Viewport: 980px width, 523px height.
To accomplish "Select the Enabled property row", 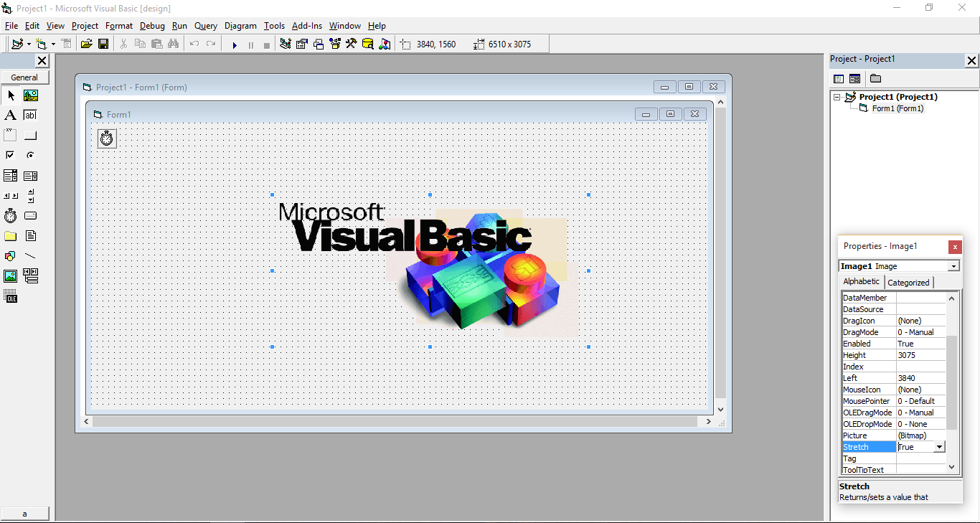I will (x=894, y=344).
